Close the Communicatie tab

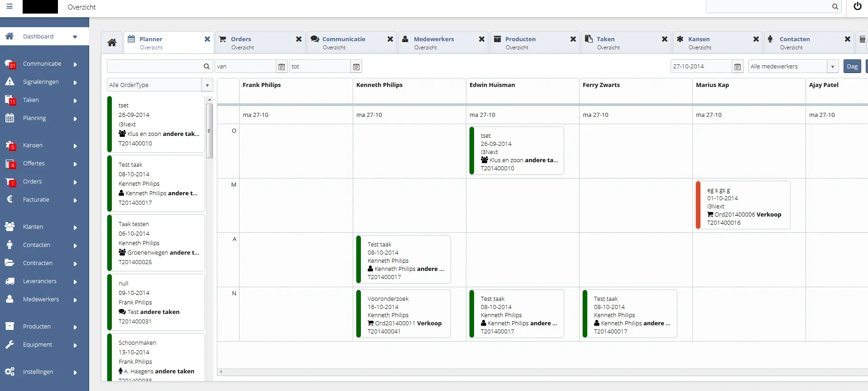[x=390, y=39]
